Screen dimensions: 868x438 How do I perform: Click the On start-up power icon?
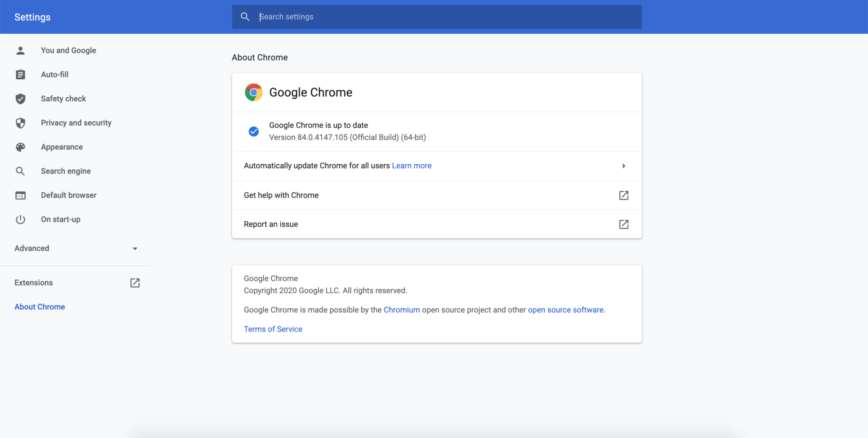coord(20,219)
